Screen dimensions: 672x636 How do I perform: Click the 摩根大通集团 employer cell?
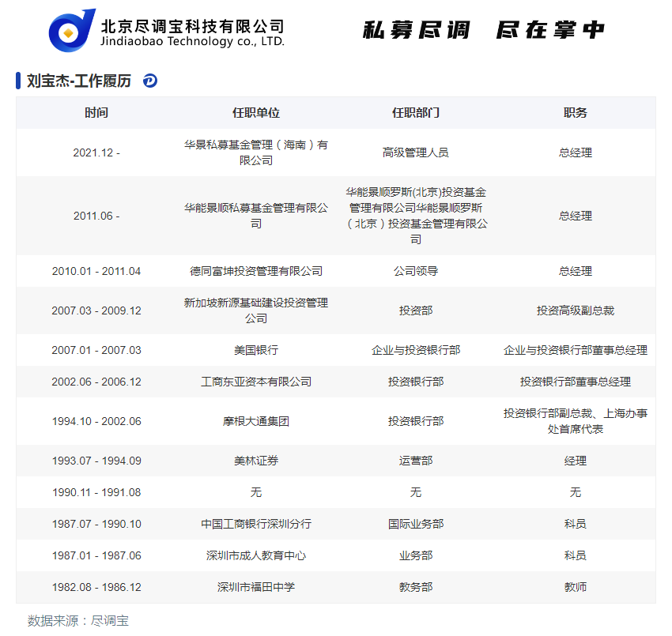tap(256, 421)
